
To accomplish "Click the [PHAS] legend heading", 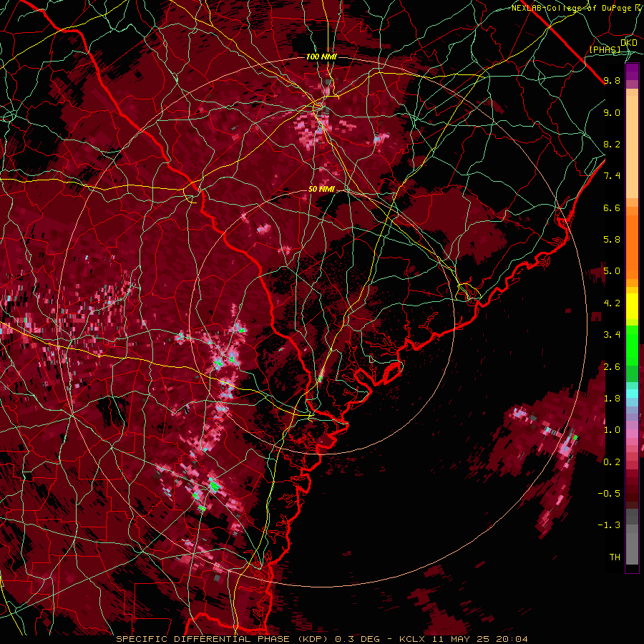I will 605,49.
